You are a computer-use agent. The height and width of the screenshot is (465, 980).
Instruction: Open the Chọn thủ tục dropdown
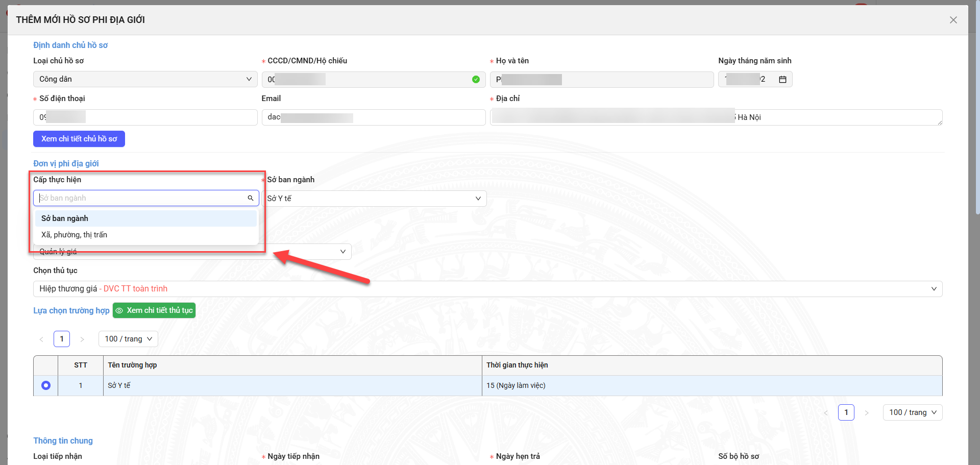coord(487,289)
